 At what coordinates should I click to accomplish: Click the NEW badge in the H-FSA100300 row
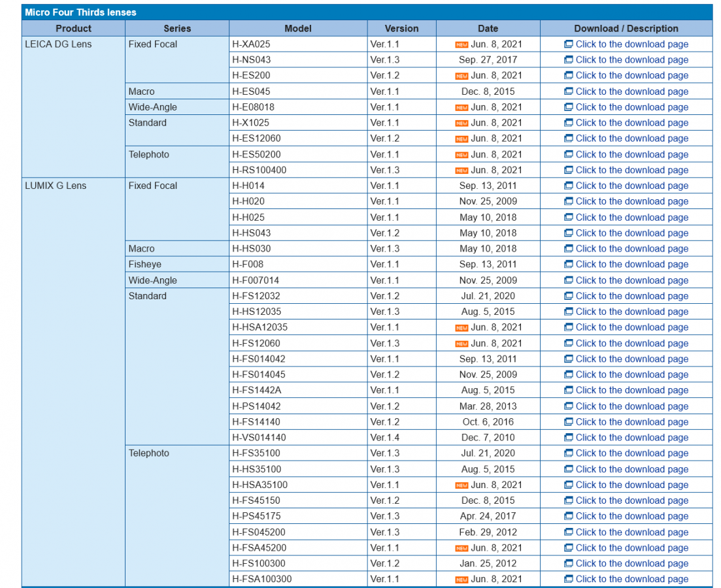tap(461, 580)
